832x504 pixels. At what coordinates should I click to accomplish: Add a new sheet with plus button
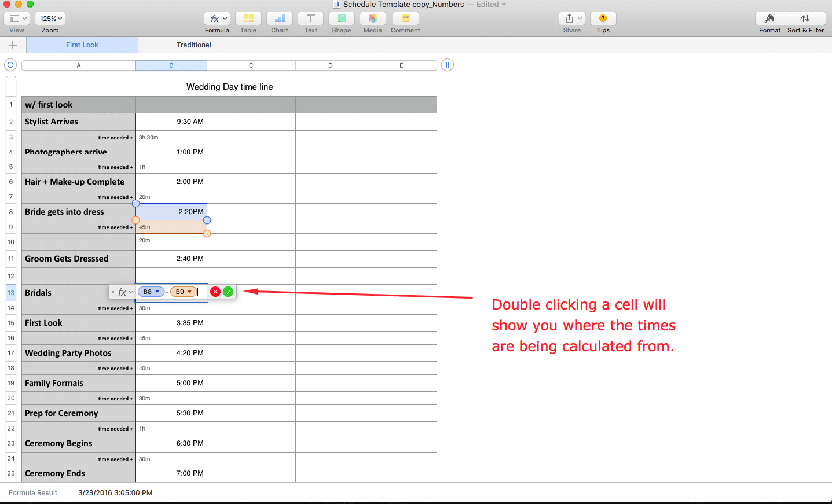[13, 45]
